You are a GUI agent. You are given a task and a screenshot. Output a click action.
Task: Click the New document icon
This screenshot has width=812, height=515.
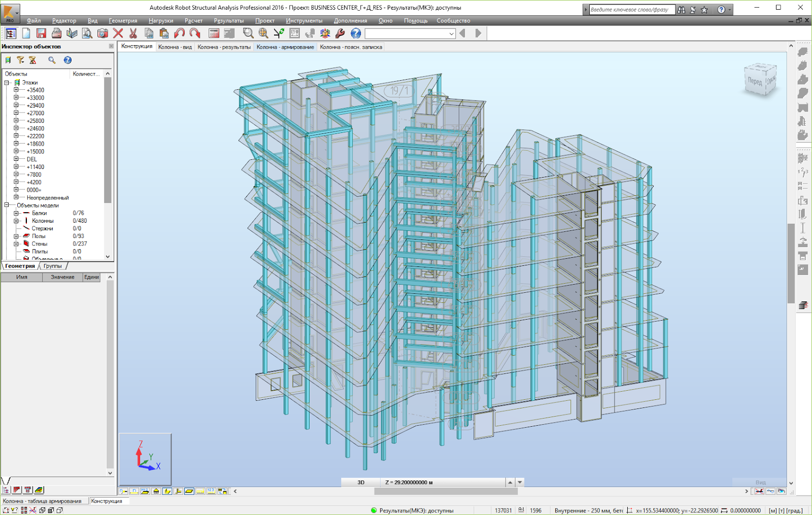(x=26, y=33)
